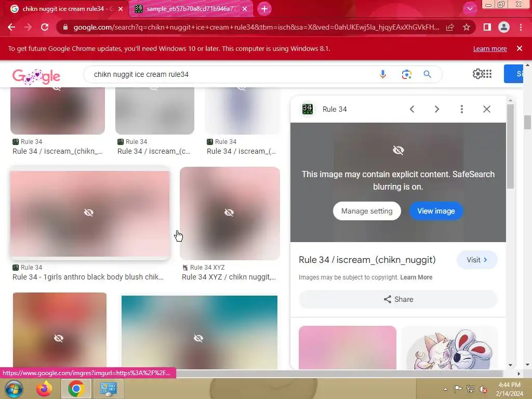Click the blue Sign in button
532x399 pixels.
point(514,74)
